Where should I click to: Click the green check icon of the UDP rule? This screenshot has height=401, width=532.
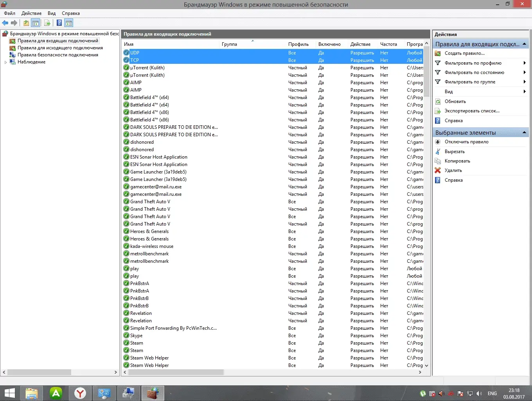click(126, 52)
